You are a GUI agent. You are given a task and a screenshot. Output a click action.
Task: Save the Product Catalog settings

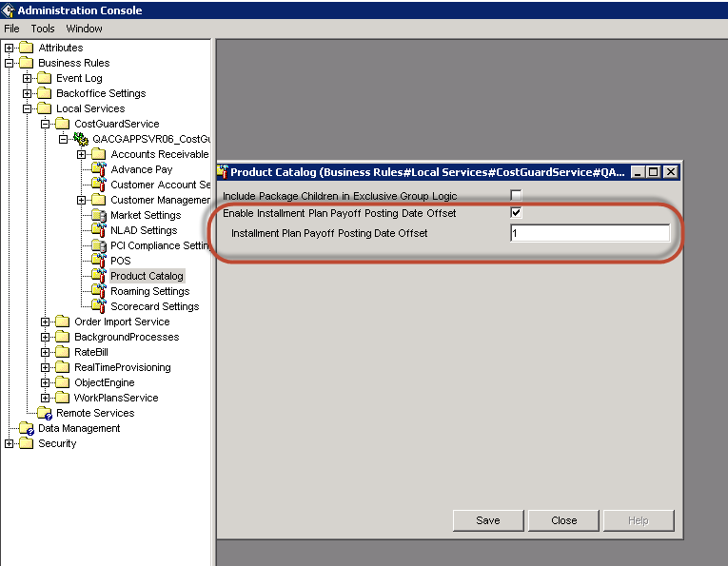pyautogui.click(x=487, y=520)
